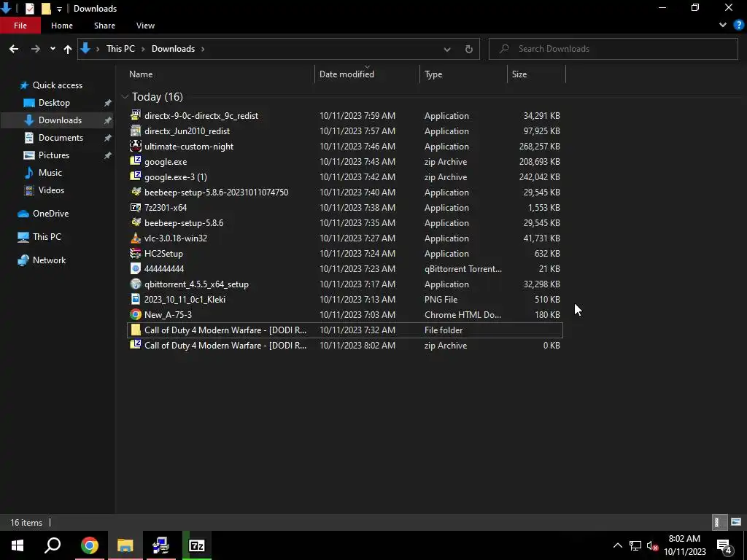
Task: Click the vlc-3.0.18-win32 cone icon
Action: pyautogui.click(x=136, y=238)
